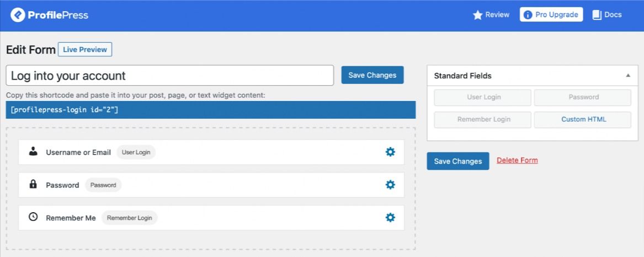
Task: Open the Pro Upgrade page
Action: [x=551, y=15]
